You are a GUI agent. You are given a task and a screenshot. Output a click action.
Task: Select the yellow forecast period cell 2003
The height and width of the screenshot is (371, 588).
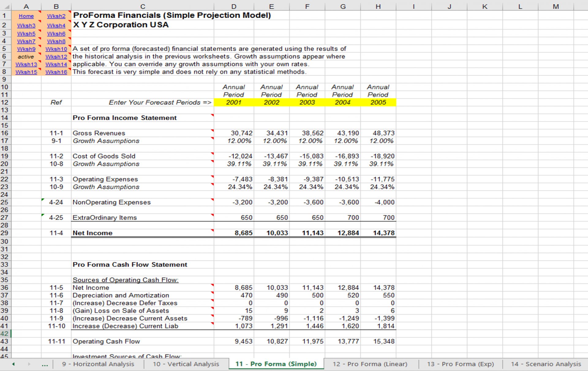307,102
